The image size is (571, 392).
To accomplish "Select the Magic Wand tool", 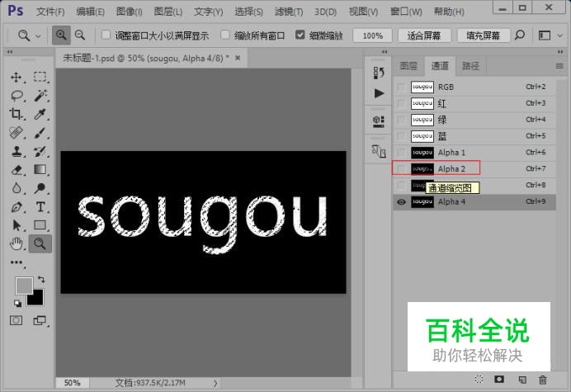I will pos(40,96).
